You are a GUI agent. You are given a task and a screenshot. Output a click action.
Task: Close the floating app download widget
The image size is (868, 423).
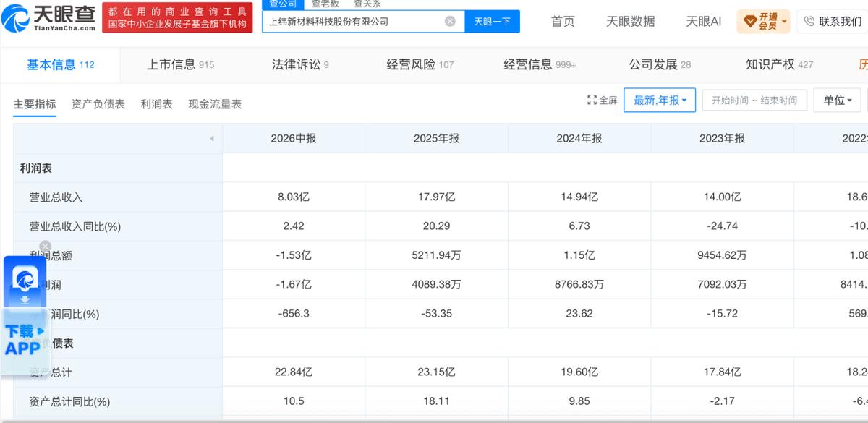(x=46, y=247)
